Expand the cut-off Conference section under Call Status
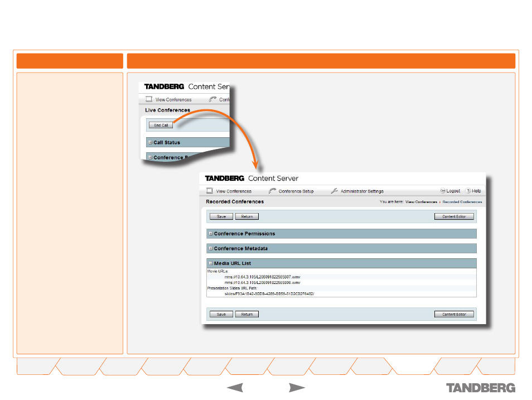The width and height of the screenshot is (532, 400). (151, 157)
